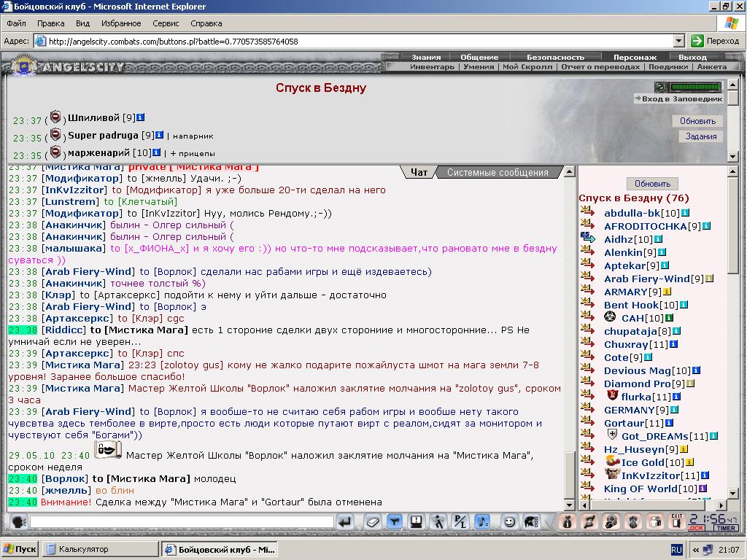Click the running man icon in toolbar
This screenshot has height=560, width=747.
point(438,522)
